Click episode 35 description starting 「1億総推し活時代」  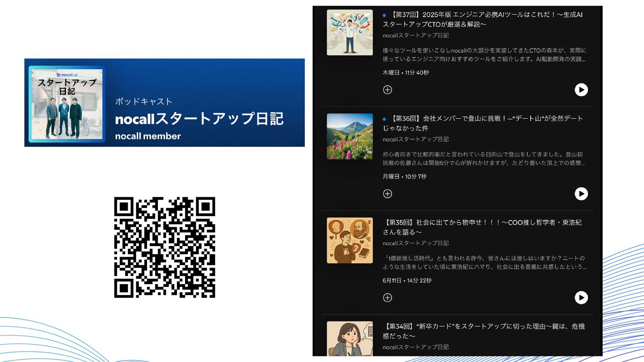[485, 262]
